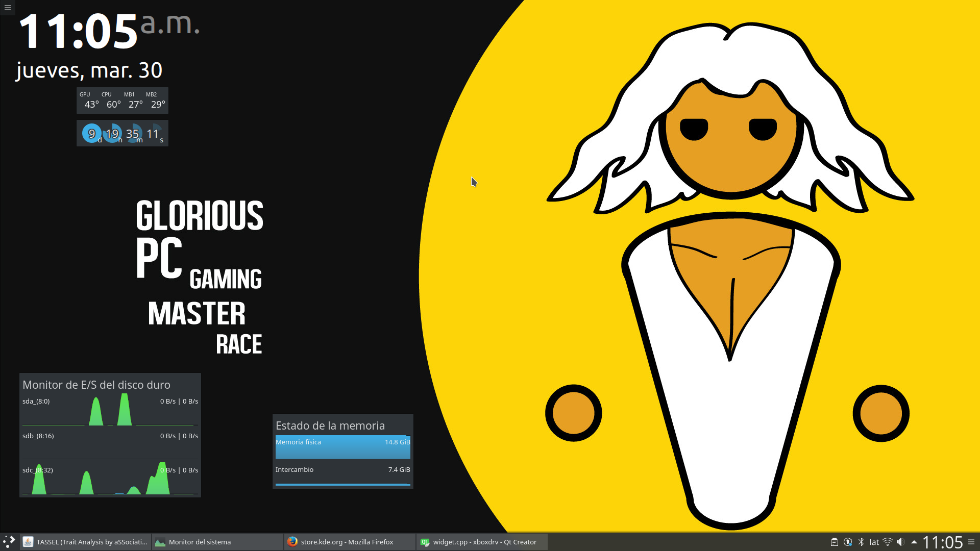Switch to store.kde.org Firefox window

click(x=350, y=542)
